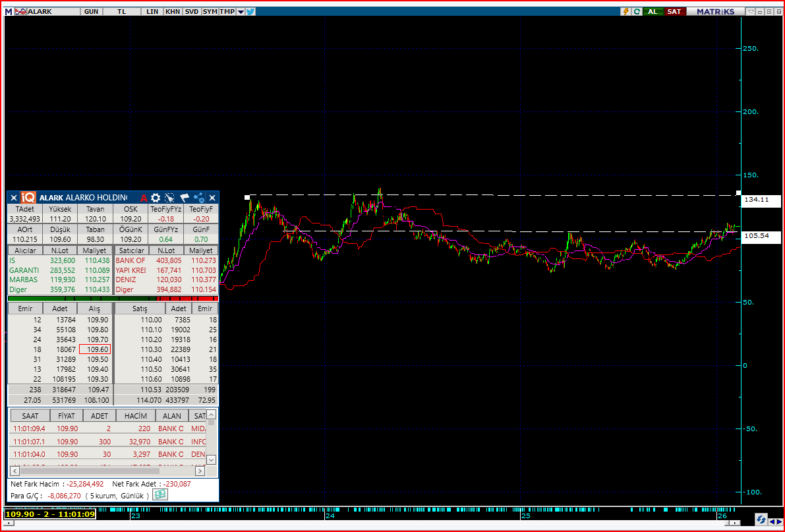
Task: Click the trade list scroll up arrow
Action: 212,414
